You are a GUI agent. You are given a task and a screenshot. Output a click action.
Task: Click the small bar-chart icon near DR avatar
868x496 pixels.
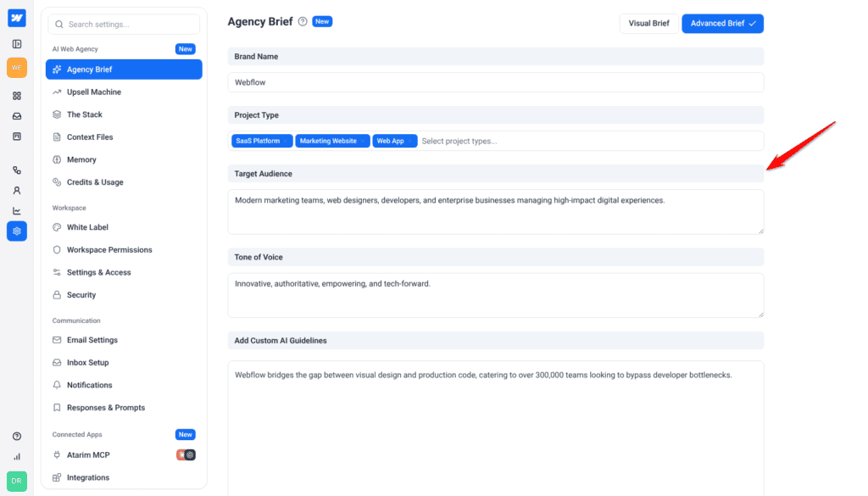17,457
